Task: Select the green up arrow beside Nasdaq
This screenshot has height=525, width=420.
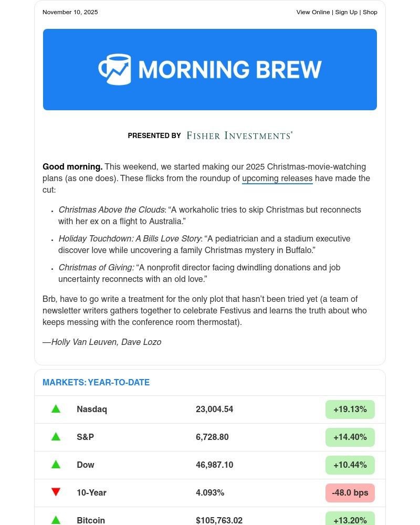Action: pos(56,408)
